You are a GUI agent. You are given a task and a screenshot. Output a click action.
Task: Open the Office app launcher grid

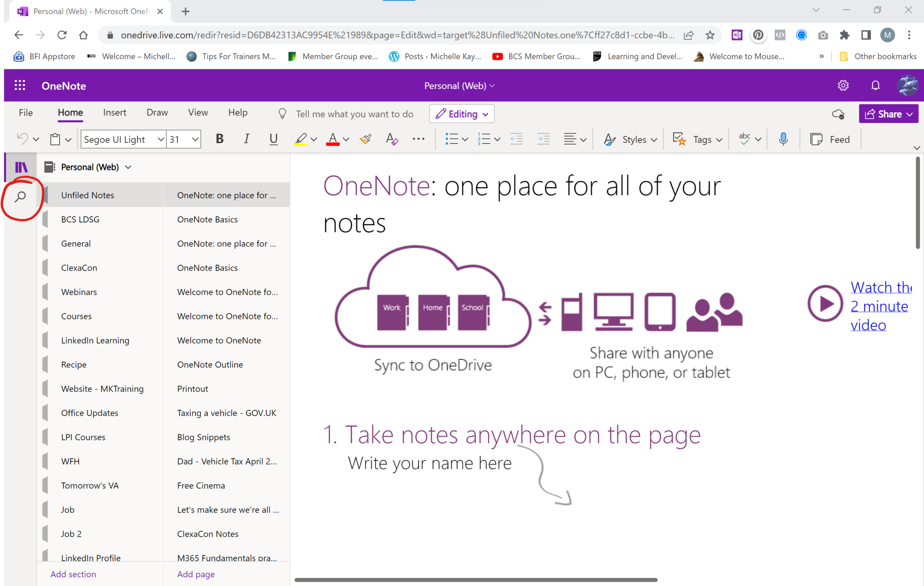click(x=20, y=85)
